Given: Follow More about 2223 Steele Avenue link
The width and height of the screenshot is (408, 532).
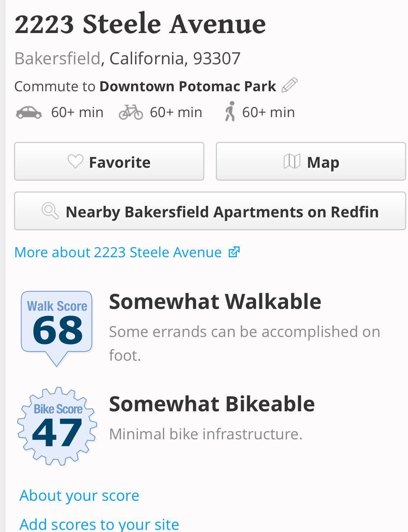Looking at the screenshot, I should point(118,252).
